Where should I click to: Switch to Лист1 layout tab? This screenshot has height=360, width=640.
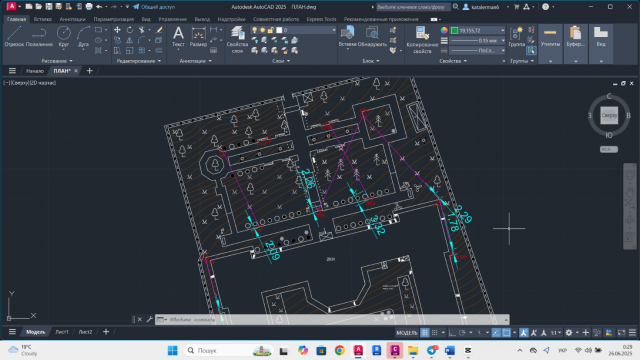point(62,332)
